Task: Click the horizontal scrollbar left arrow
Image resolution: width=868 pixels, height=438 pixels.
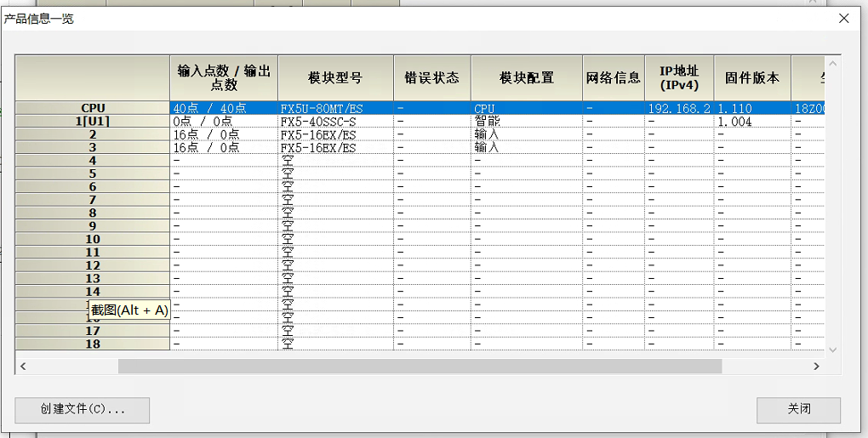Action: pos(24,366)
